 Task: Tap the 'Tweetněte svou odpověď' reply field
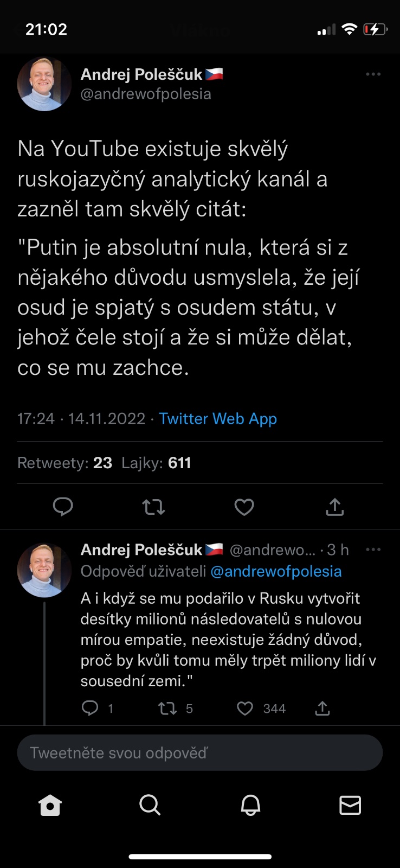coord(200,752)
